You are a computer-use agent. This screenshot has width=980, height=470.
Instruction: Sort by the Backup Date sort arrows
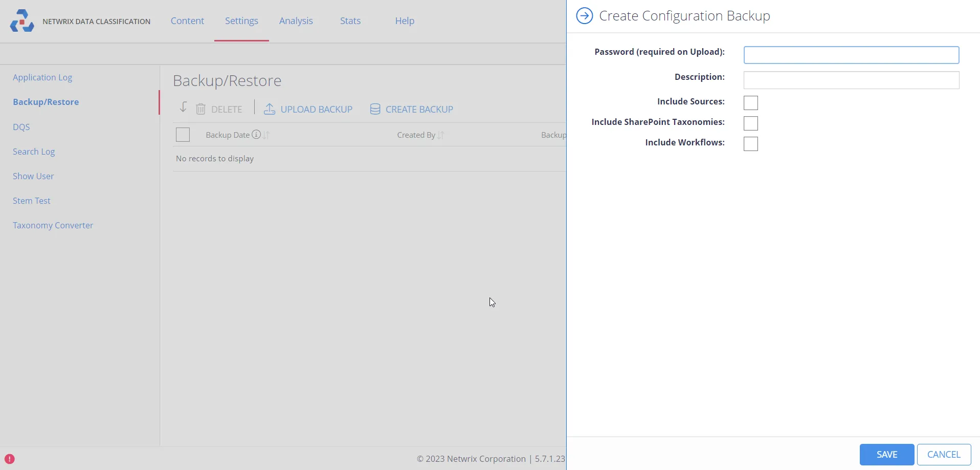tap(266, 135)
